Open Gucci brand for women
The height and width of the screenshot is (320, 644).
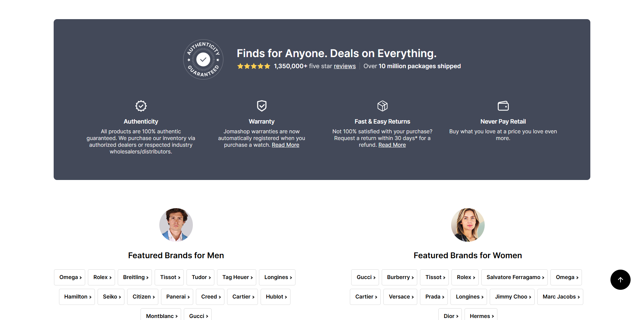(x=365, y=277)
